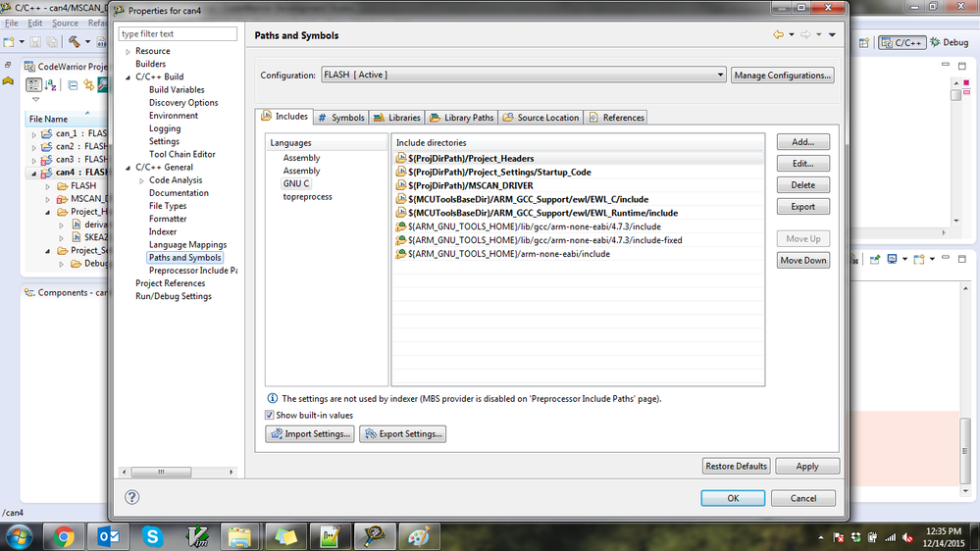Click Import Settings button

[310, 433]
